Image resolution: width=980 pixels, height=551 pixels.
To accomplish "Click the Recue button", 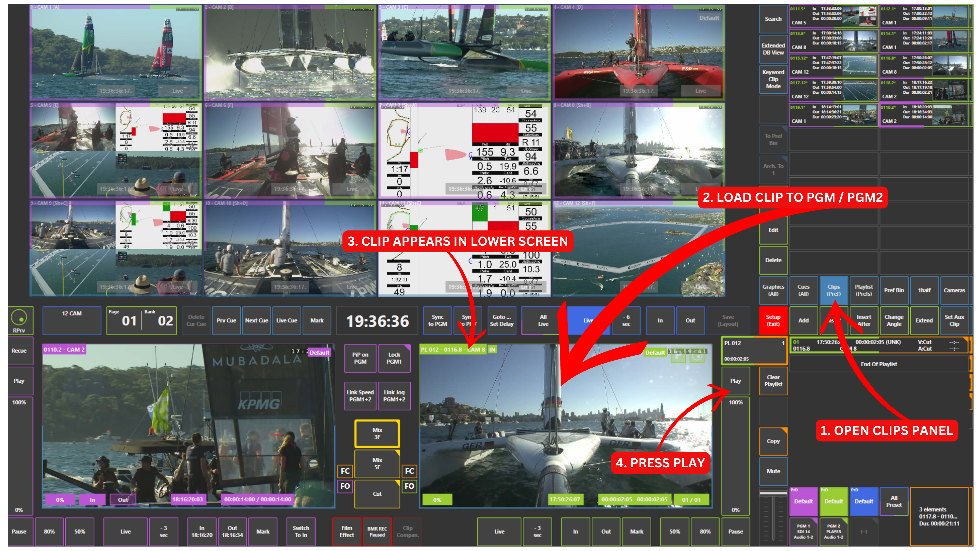I will click(19, 350).
